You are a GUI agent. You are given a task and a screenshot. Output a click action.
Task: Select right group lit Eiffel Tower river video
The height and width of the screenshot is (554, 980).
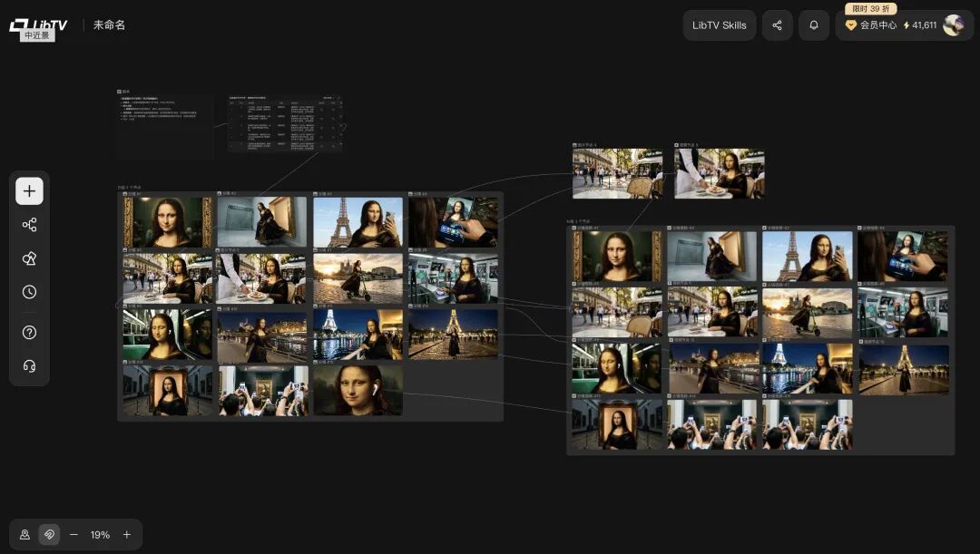coord(808,369)
